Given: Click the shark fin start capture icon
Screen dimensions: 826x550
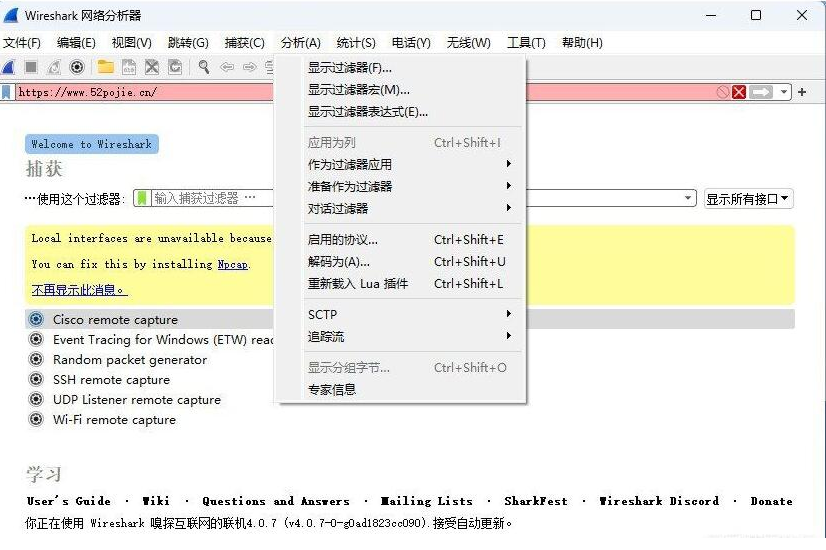Looking at the screenshot, I should (8, 67).
